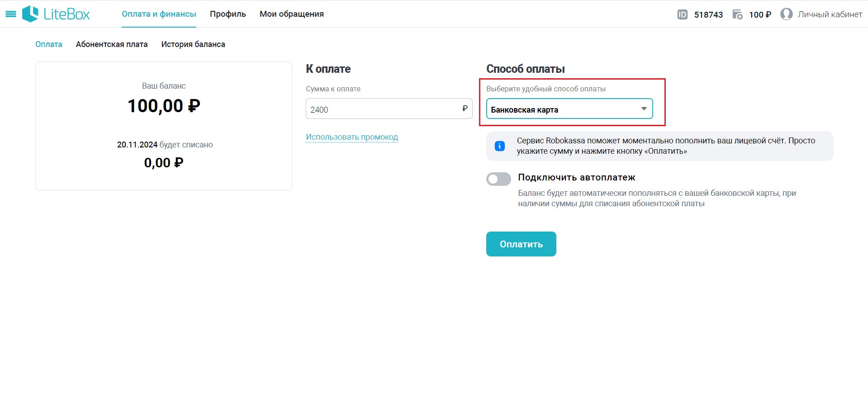
Task: Open Мои обращения section
Action: (291, 14)
